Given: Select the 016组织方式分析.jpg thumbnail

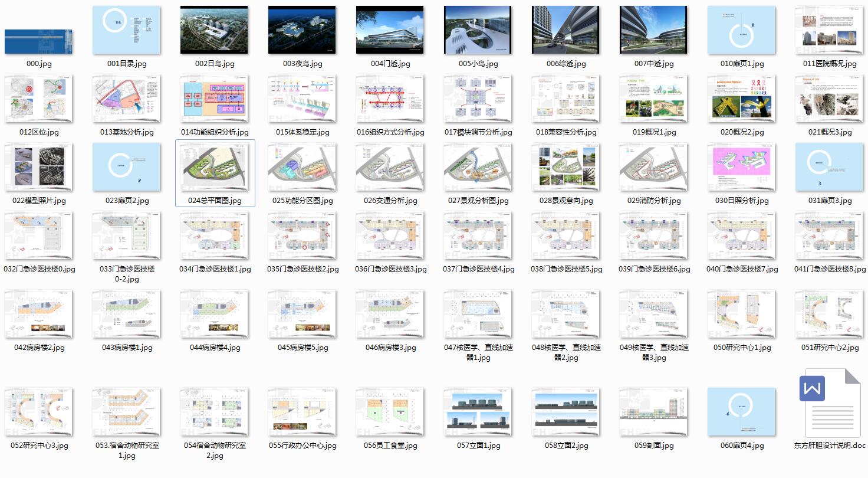Looking at the screenshot, I should coord(390,99).
